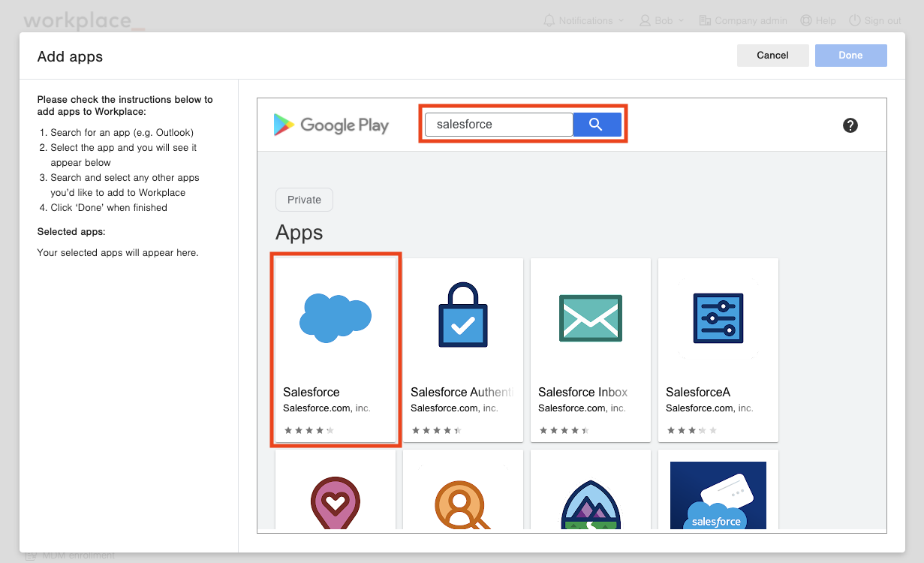Click the SalesforceA title text
This screenshot has height=563, width=924.
click(x=698, y=392)
